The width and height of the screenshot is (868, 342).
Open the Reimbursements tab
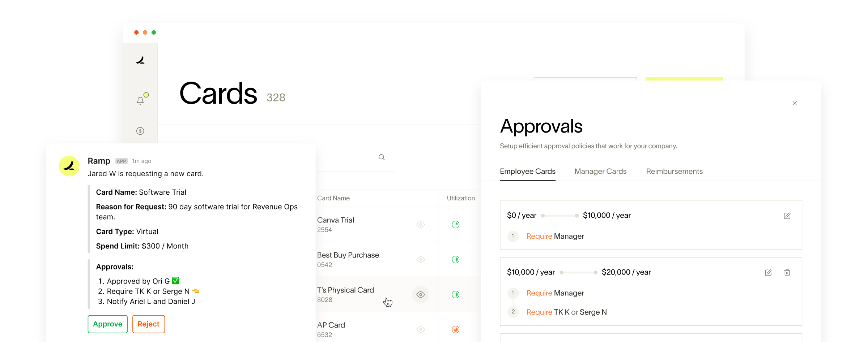[x=675, y=172]
